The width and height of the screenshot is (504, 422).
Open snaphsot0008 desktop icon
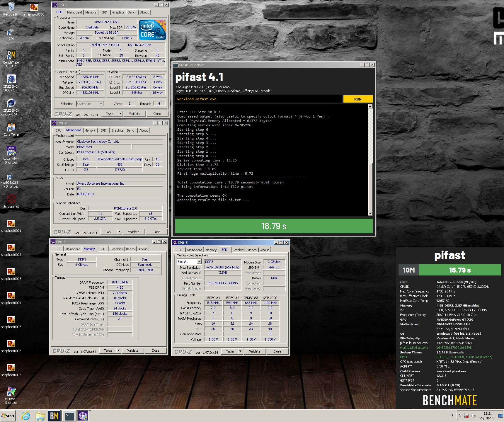pos(34,9)
